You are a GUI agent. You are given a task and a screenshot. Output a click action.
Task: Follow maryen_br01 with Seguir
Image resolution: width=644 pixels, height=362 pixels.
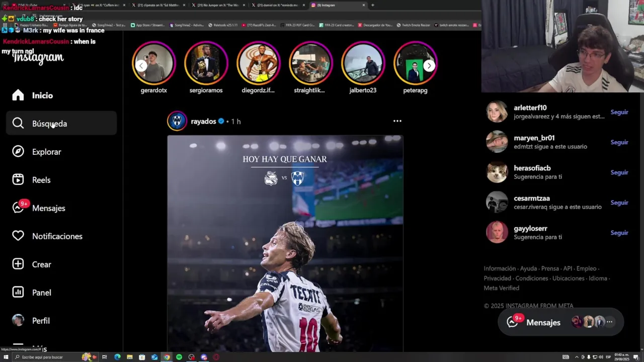619,142
